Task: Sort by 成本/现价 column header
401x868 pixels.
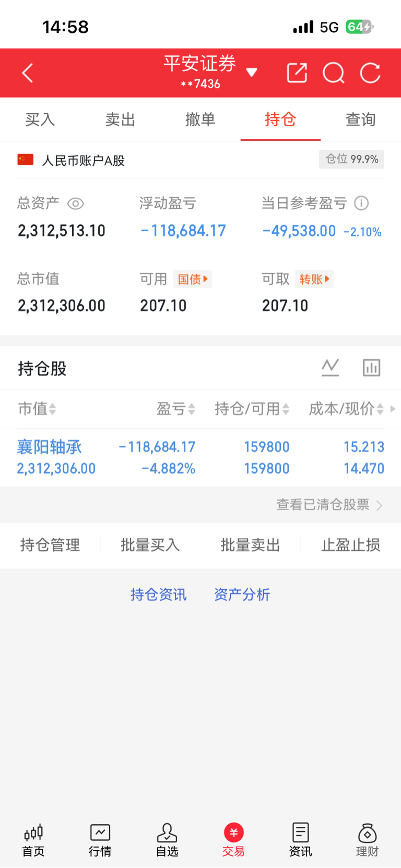Action: 346,409
